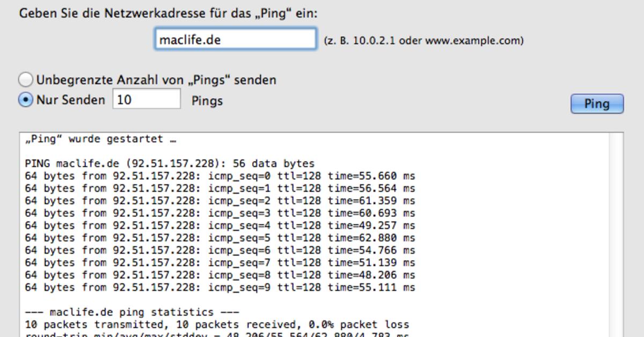Click the "Ping wurde gestartet" output line

pyautogui.click(x=101, y=140)
